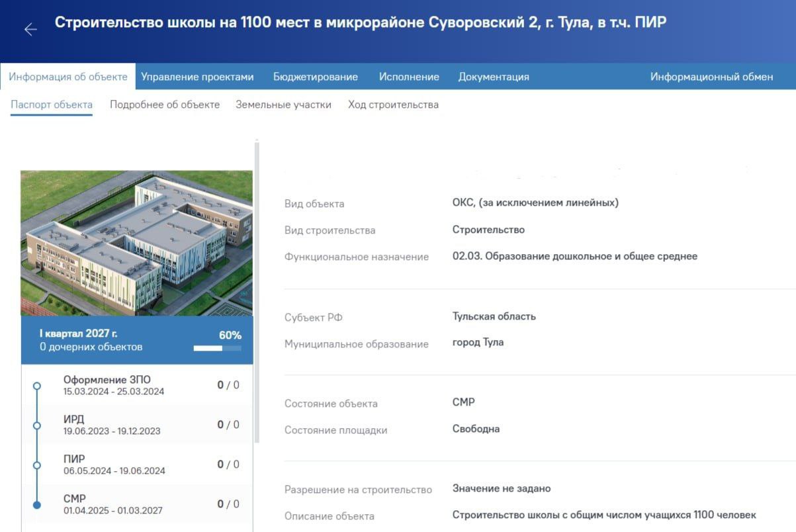The image size is (796, 532).
Task: Click the 60% completion percentage
Action: [x=230, y=335]
